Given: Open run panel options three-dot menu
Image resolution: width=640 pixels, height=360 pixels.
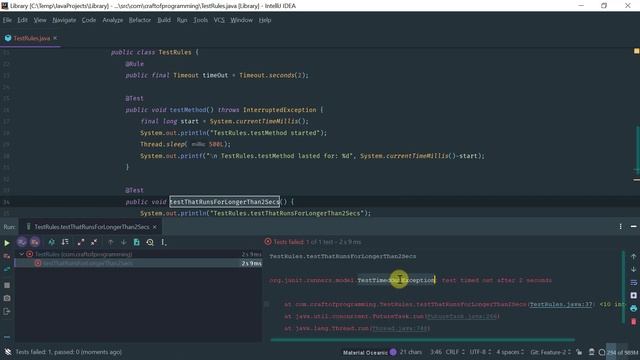Looking at the screenshot, I should point(620,227).
